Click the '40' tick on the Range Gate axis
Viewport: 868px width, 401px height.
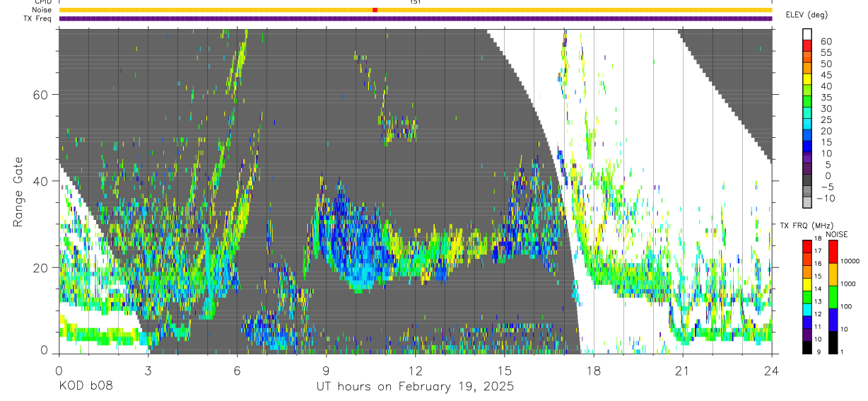pyautogui.click(x=41, y=181)
